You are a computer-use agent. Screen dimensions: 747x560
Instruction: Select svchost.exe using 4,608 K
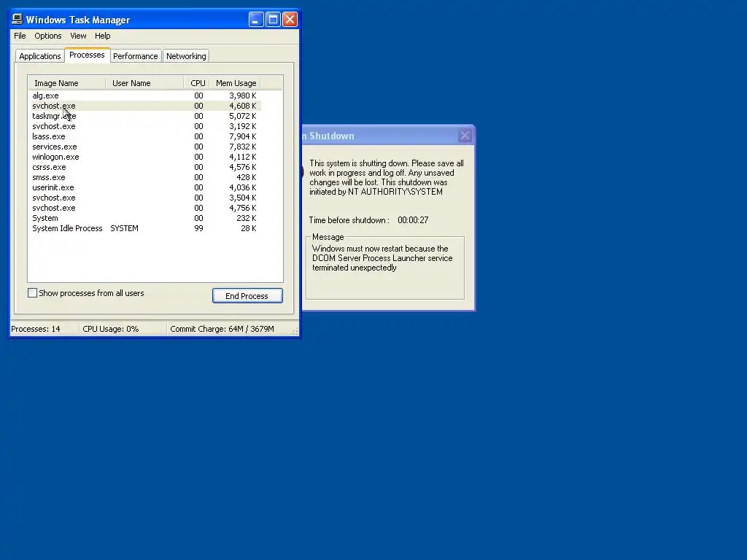click(145, 106)
